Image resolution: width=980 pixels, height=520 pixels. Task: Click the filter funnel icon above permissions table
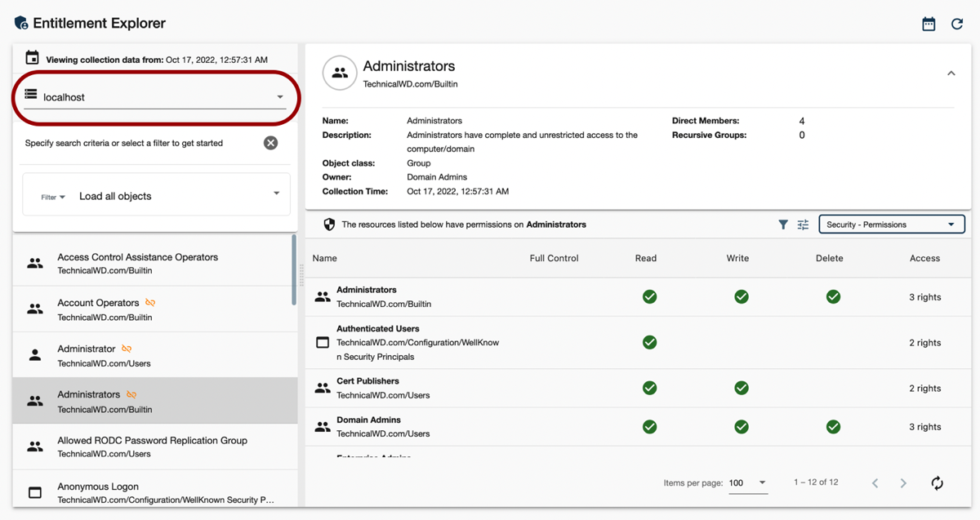pyautogui.click(x=783, y=224)
